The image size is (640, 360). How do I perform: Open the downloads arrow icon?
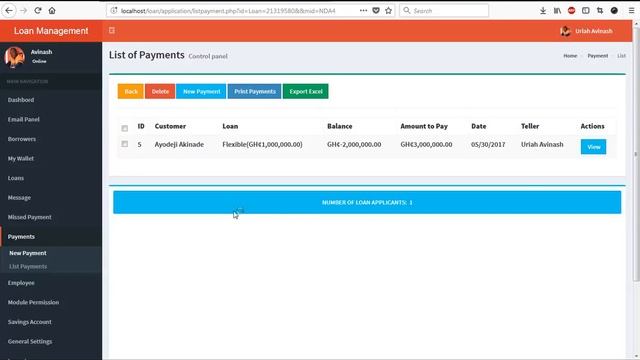pos(543,11)
